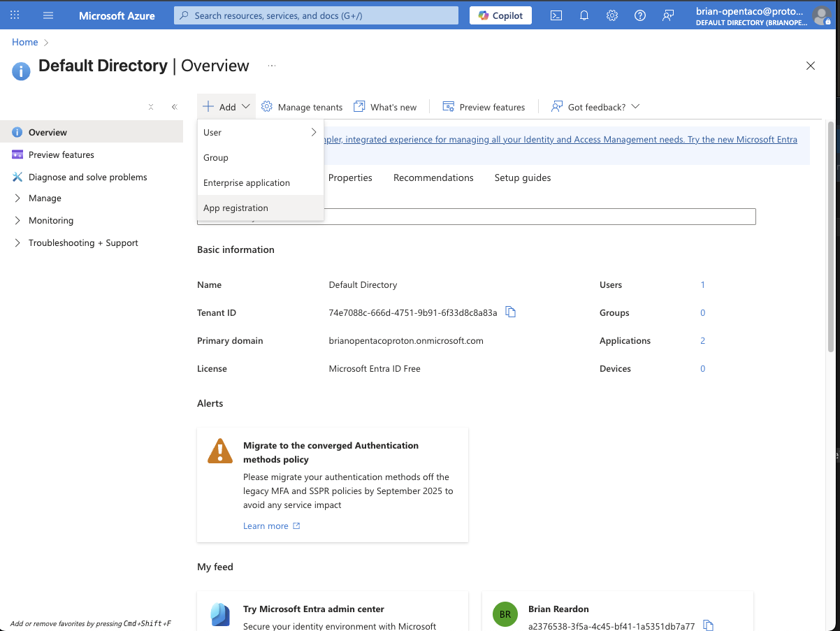Choose App registration in Add menu
This screenshot has width=840, height=631.
coord(261,208)
